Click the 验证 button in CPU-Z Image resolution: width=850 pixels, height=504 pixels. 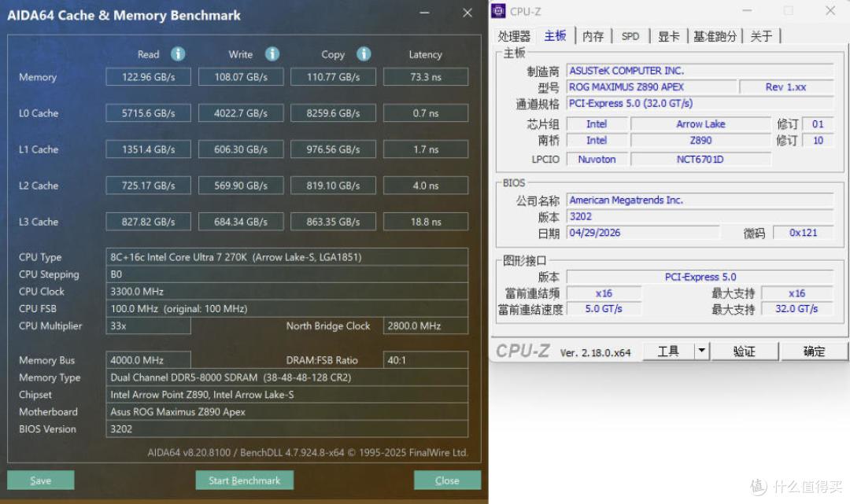click(x=745, y=351)
